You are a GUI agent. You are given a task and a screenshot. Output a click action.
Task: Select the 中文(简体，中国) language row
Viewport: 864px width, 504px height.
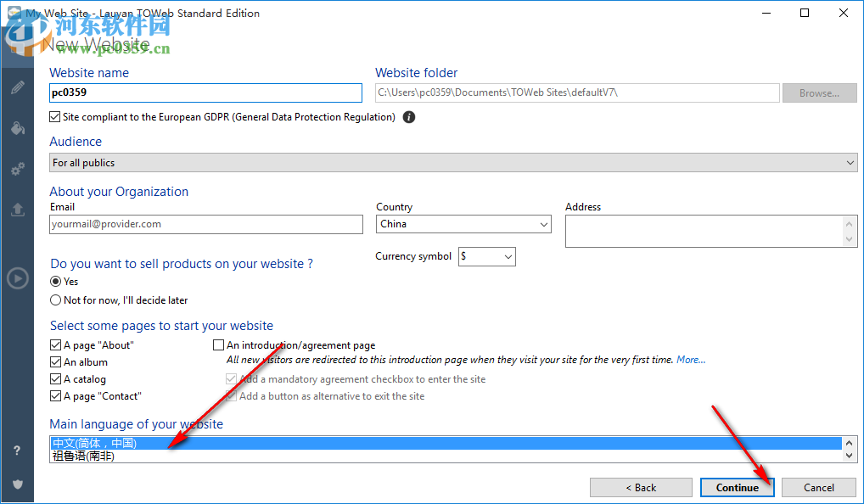pos(446,444)
